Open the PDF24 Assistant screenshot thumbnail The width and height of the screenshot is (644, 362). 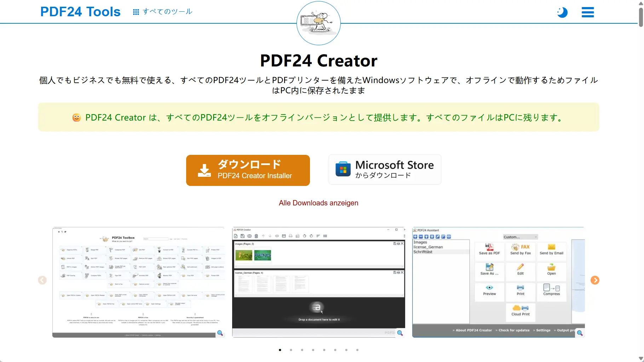tap(498, 282)
